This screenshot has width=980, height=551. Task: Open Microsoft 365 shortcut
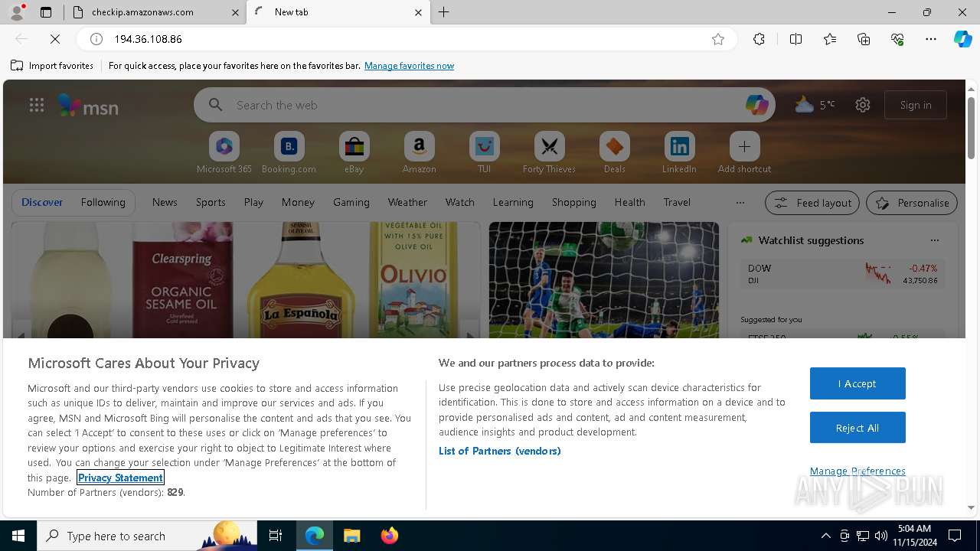coord(224,153)
